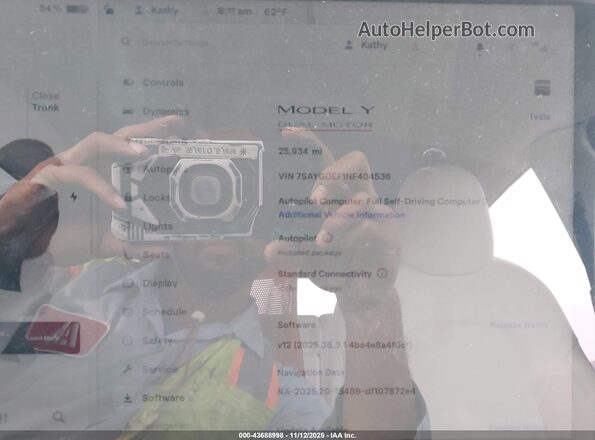Open the Locks settings section
Viewport: 595px width, 440px height.
coord(147,197)
